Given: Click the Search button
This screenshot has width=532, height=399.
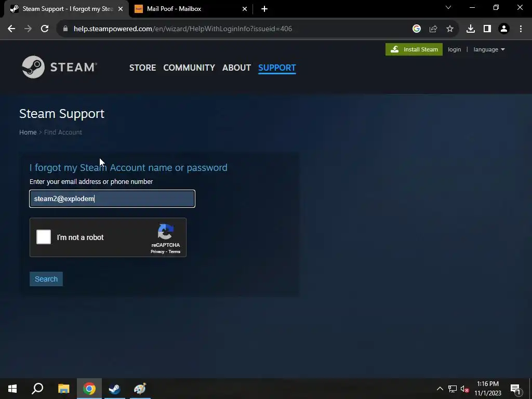Looking at the screenshot, I should click(x=46, y=279).
